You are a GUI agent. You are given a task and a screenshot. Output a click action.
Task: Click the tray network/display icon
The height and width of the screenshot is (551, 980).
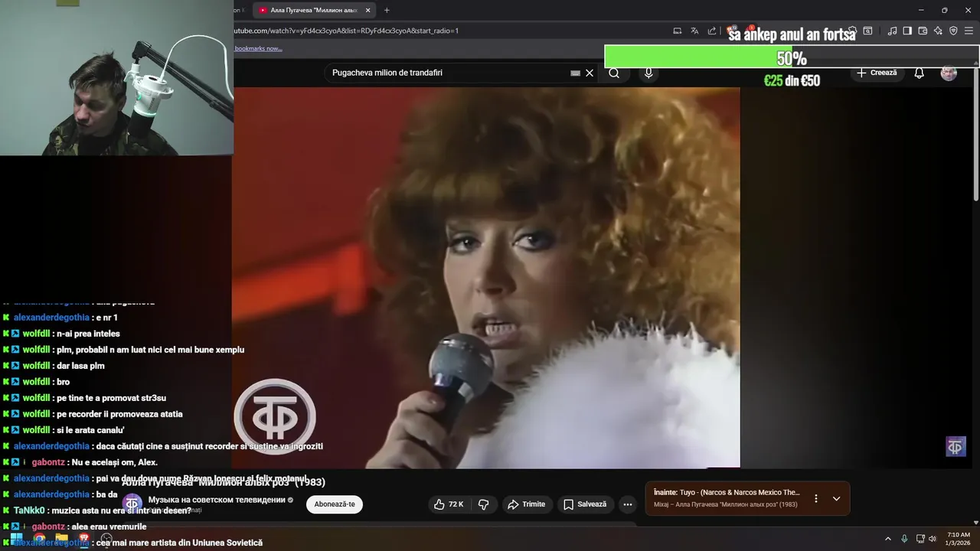pos(920,539)
